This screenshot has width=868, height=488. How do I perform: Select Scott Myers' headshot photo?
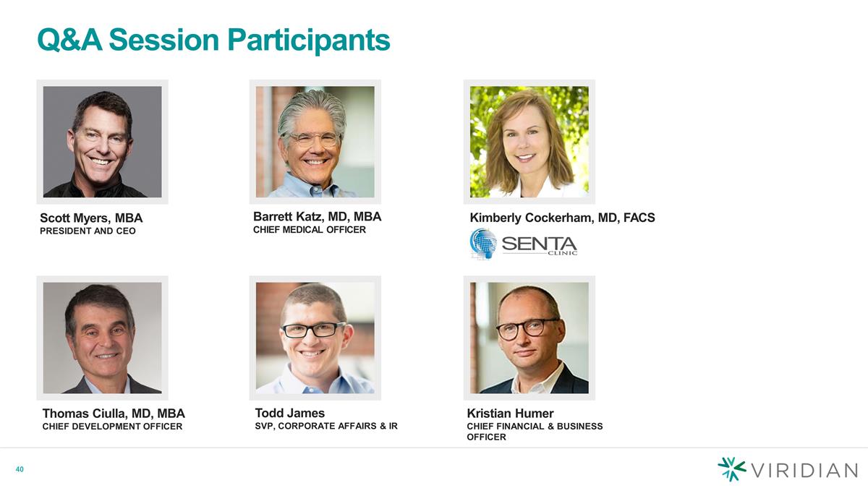103,142
